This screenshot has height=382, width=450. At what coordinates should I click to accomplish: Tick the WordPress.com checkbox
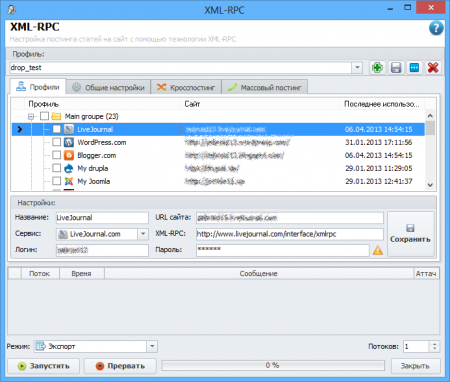(x=57, y=142)
